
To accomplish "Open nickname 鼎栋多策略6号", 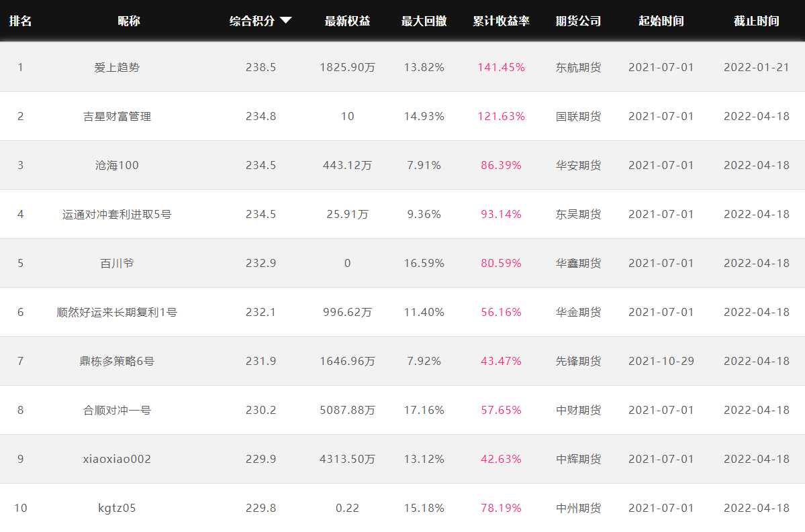I will [x=117, y=361].
